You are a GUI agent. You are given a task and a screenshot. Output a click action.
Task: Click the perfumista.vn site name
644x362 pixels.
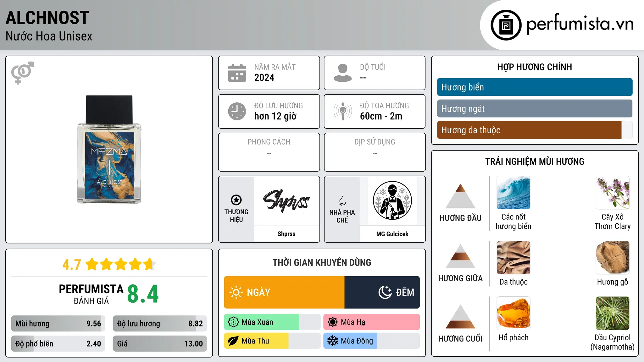pyautogui.click(x=580, y=24)
